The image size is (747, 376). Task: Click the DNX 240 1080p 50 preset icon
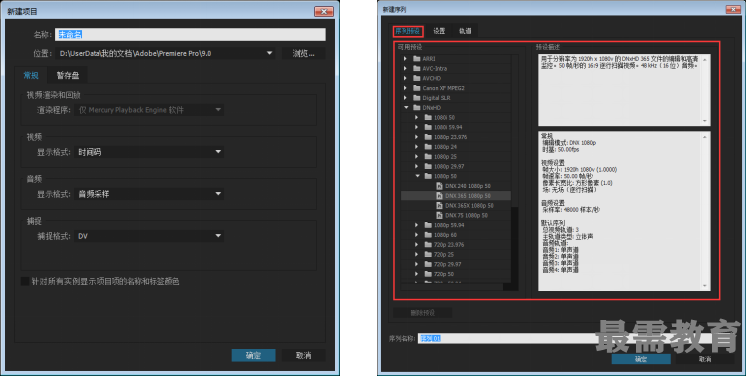click(x=440, y=186)
